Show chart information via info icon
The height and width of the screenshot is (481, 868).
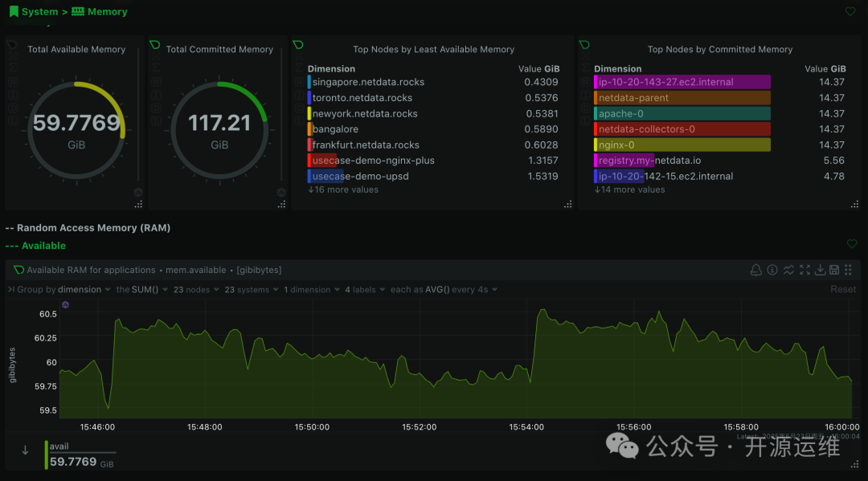(772, 270)
